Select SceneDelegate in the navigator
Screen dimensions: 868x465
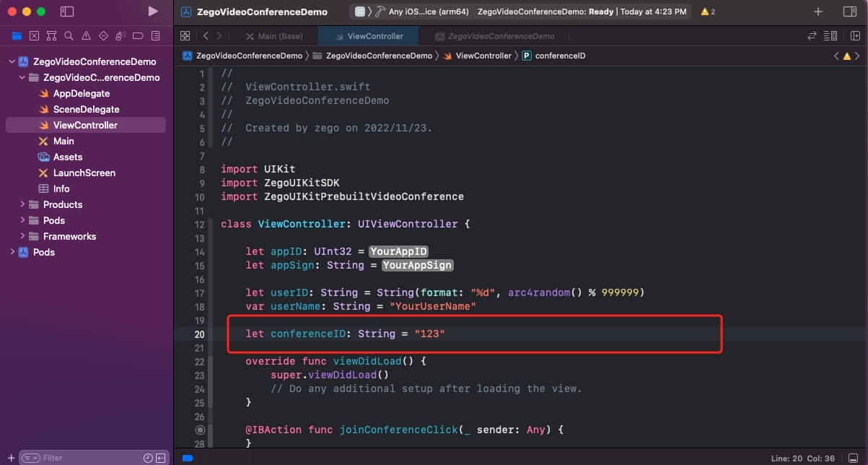coord(86,109)
